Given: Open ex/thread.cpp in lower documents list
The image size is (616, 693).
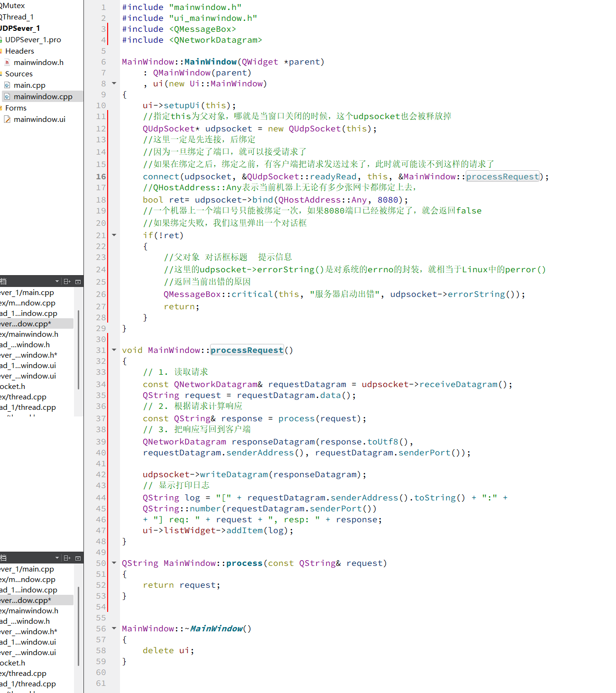Looking at the screenshot, I should 23,674.
